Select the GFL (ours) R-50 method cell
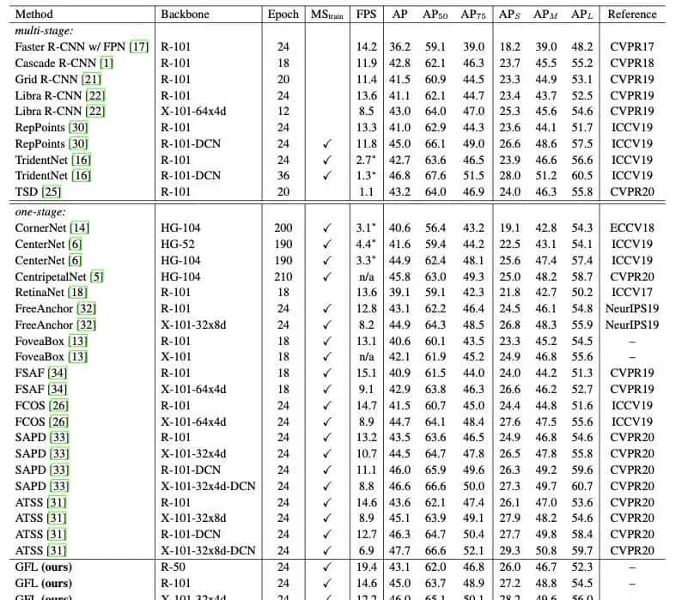Screen dimensions: 700x600 (44, 568)
